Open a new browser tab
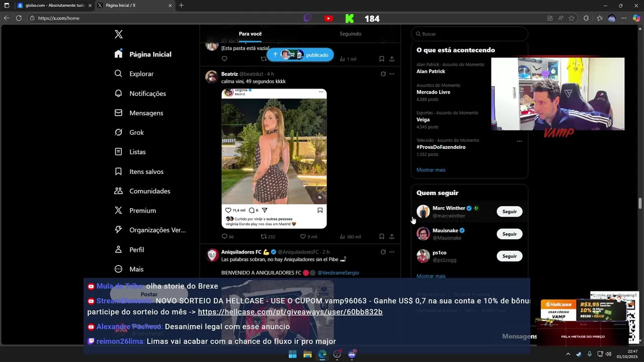This screenshot has width=644, height=362. (x=181, y=6)
